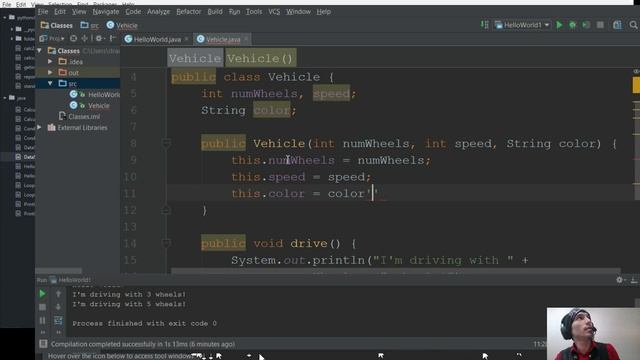Run with Coverage from the toolbar
The height and width of the screenshot is (360, 640).
click(x=586, y=25)
